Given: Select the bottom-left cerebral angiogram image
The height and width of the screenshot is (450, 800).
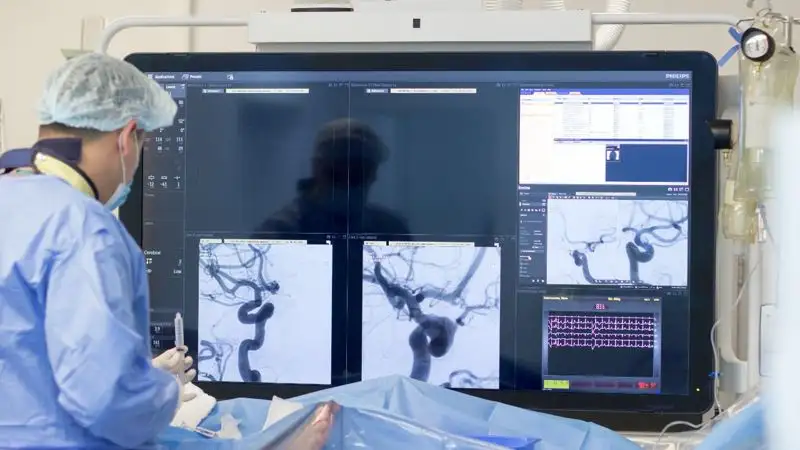Looking at the screenshot, I should click(265, 312).
